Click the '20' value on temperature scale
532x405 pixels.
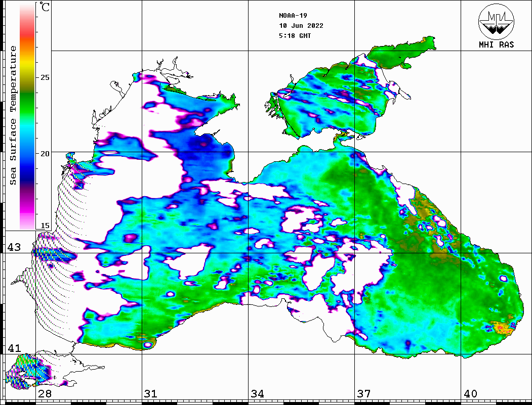pyautogui.click(x=45, y=154)
